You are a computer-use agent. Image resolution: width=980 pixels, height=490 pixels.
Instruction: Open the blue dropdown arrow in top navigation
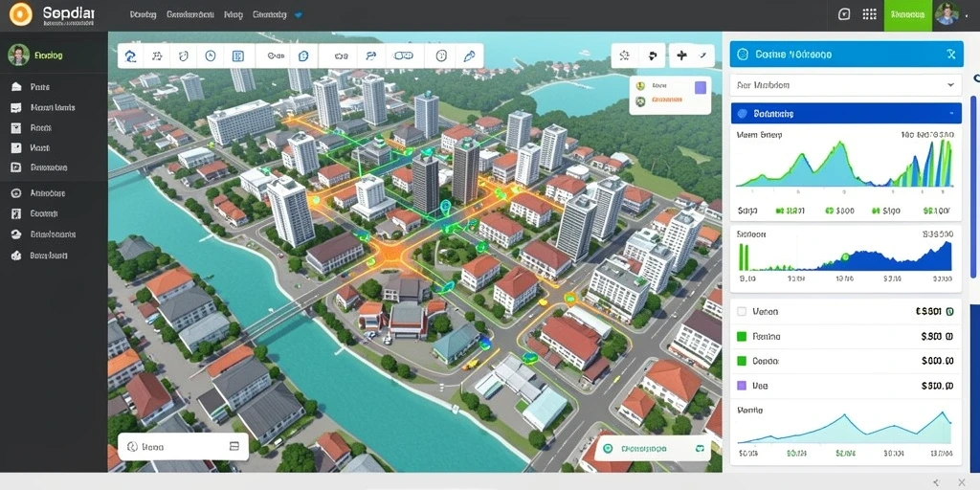[x=299, y=14]
